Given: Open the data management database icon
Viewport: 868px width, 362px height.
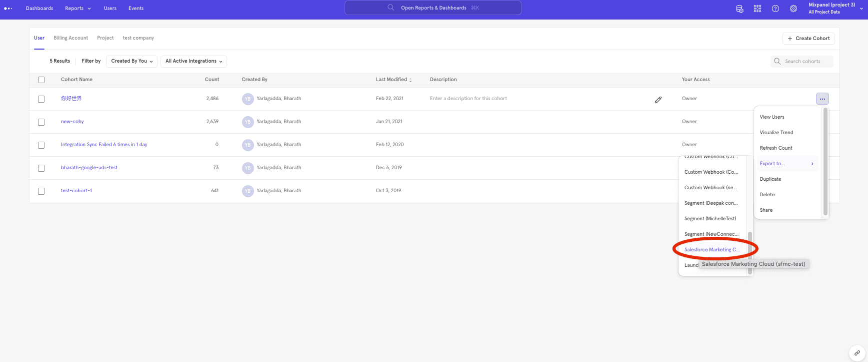Looking at the screenshot, I should [x=739, y=9].
